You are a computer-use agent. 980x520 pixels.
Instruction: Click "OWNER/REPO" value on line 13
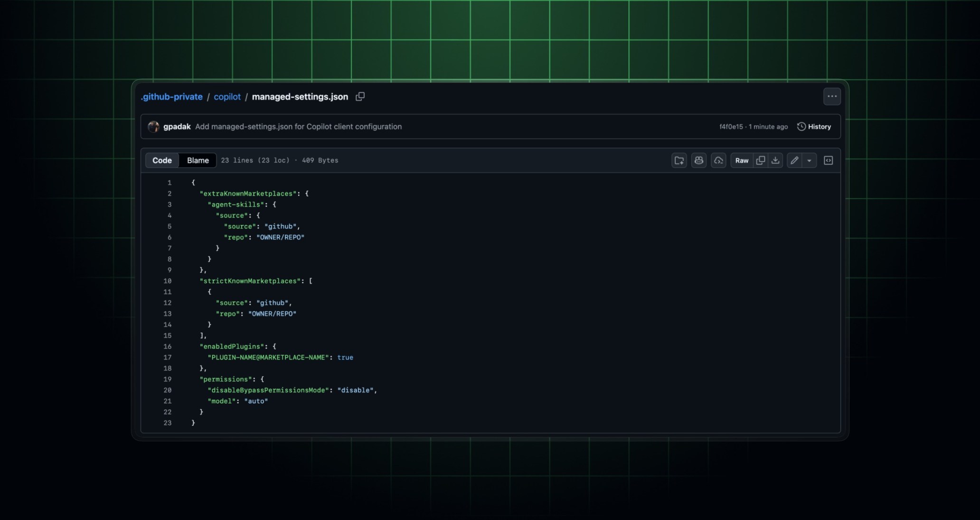click(272, 314)
